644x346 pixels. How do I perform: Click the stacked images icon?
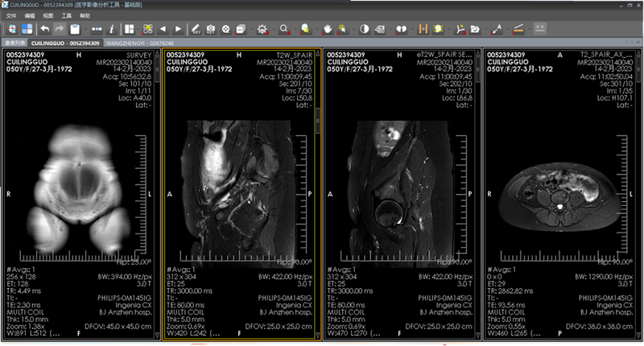(x=241, y=29)
